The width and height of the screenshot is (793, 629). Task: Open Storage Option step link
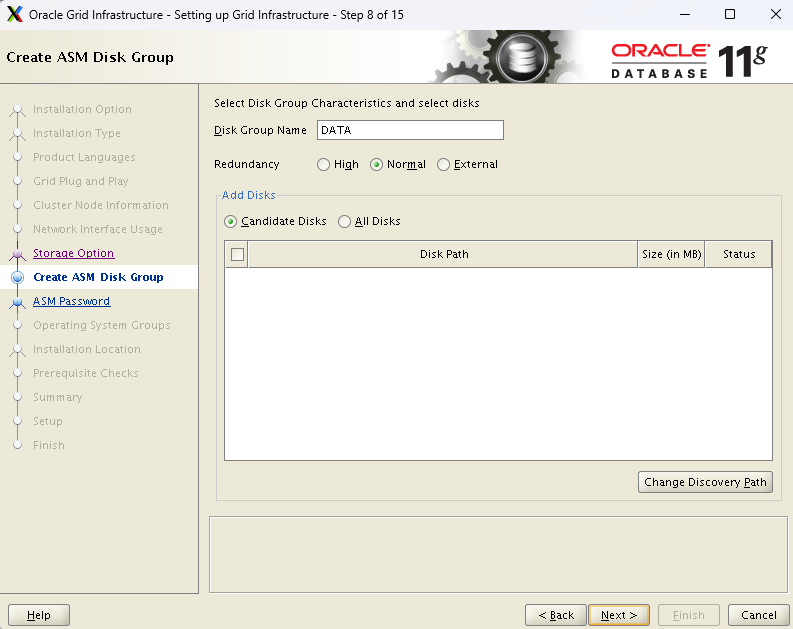(x=74, y=253)
